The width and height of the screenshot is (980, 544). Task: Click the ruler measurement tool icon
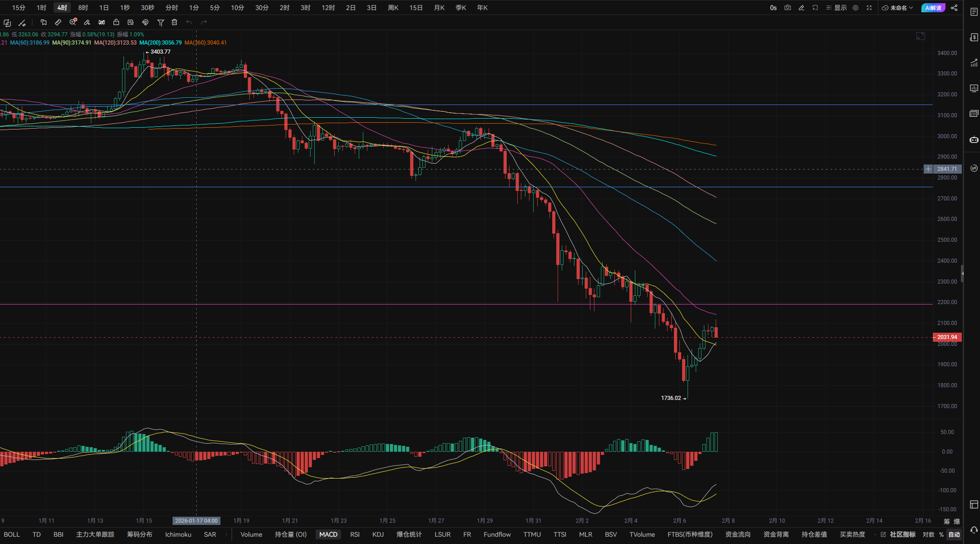pyautogui.click(x=58, y=22)
